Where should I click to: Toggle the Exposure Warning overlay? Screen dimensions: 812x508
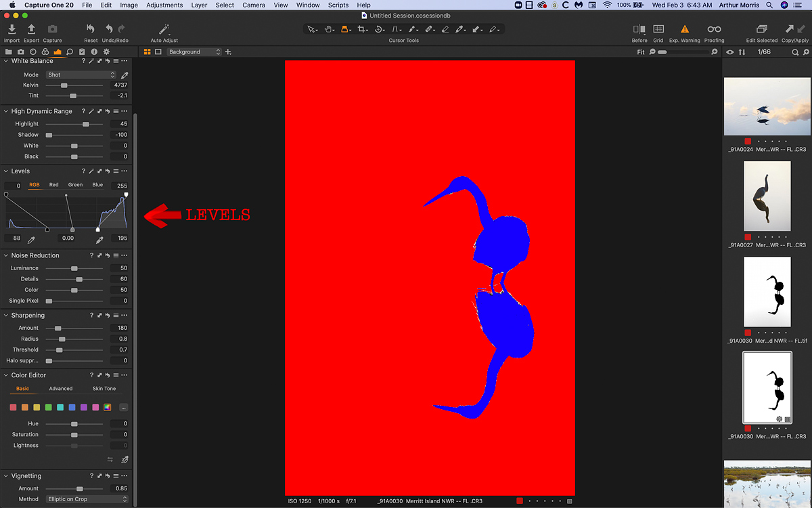coord(685,30)
